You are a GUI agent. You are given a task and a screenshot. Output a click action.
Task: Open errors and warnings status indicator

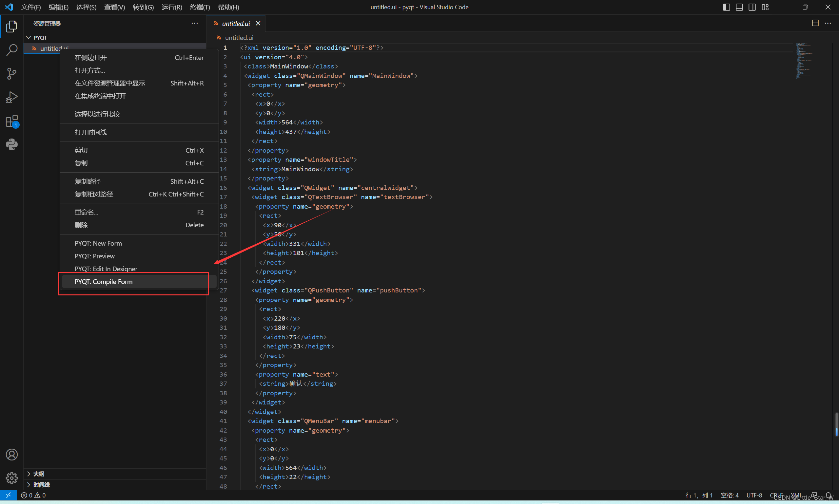point(33,495)
